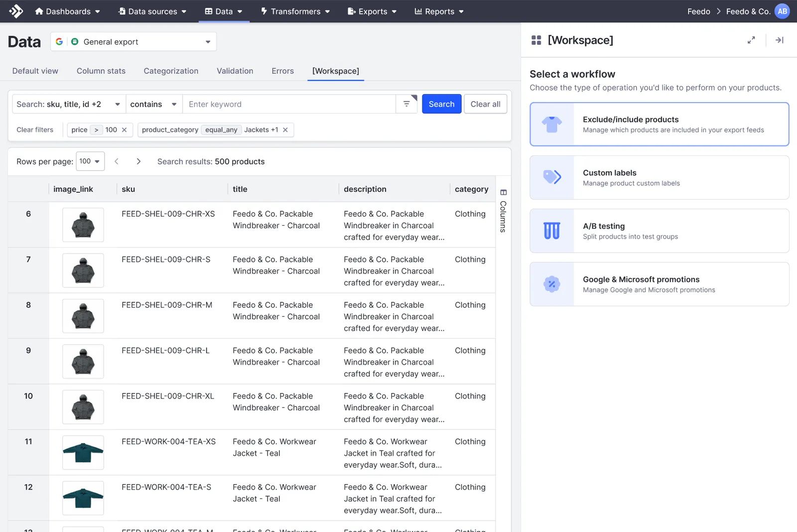Screen dimensions: 797x532
Task: Open thumbnail for FEED-SHEL-009-CHR-M
Action: point(83,316)
